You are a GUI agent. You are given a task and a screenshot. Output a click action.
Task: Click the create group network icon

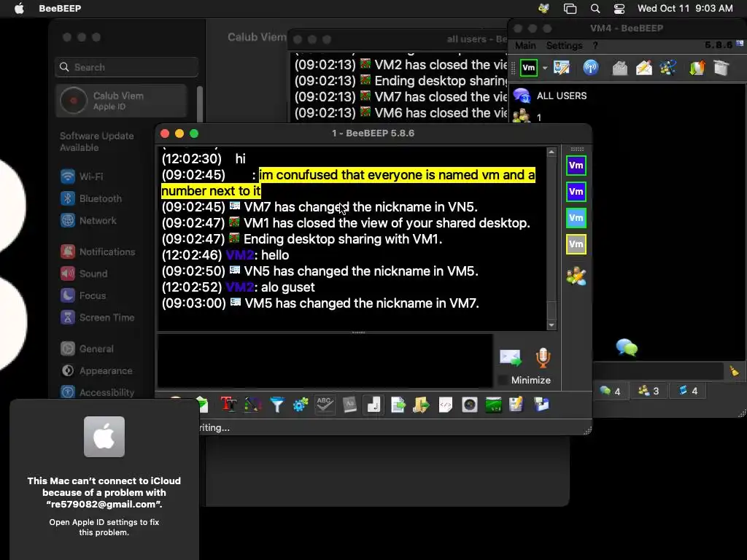[x=668, y=68]
